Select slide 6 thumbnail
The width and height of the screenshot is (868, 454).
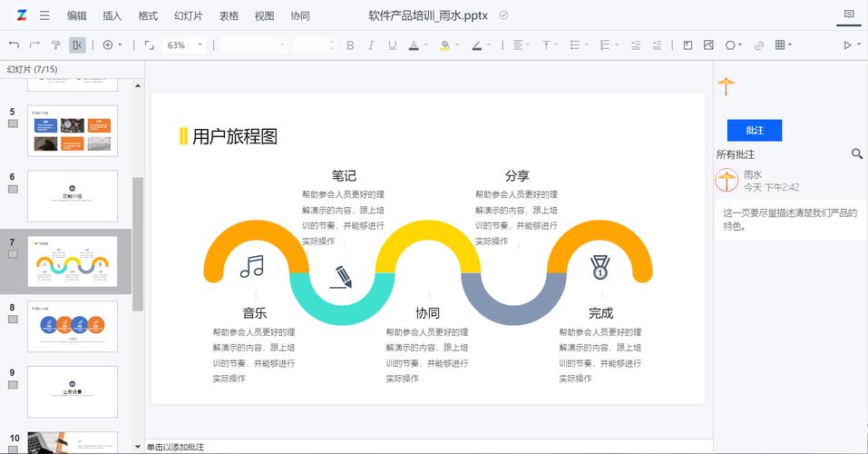[x=73, y=196]
